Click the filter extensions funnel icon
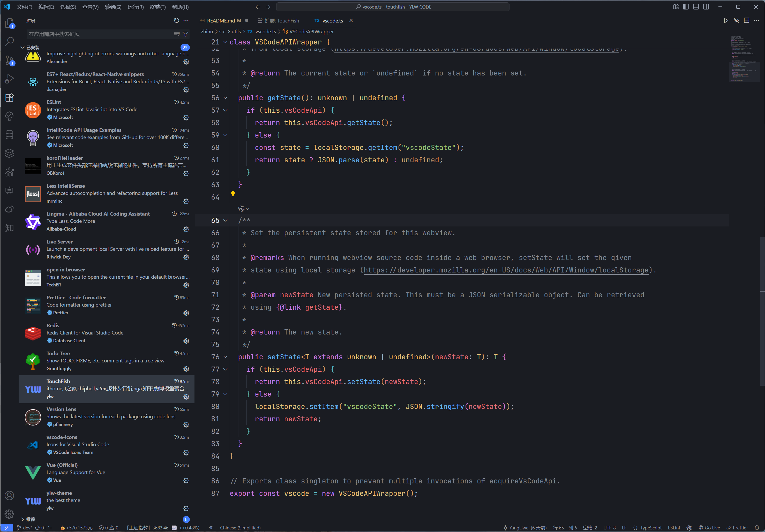This screenshot has width=765, height=532. 186,34
